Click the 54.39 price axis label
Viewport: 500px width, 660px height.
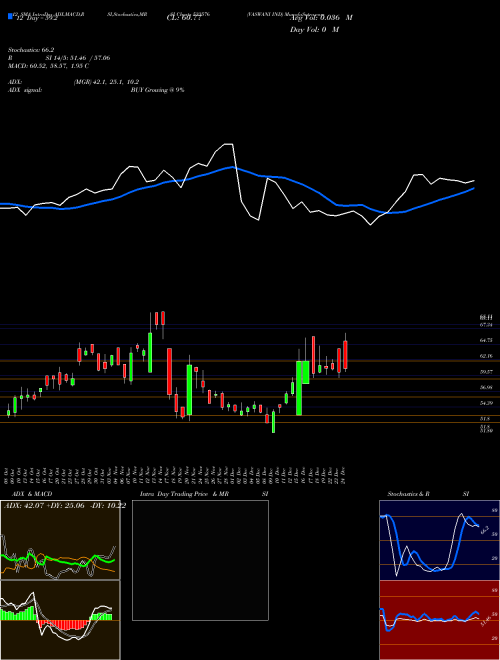point(486,403)
